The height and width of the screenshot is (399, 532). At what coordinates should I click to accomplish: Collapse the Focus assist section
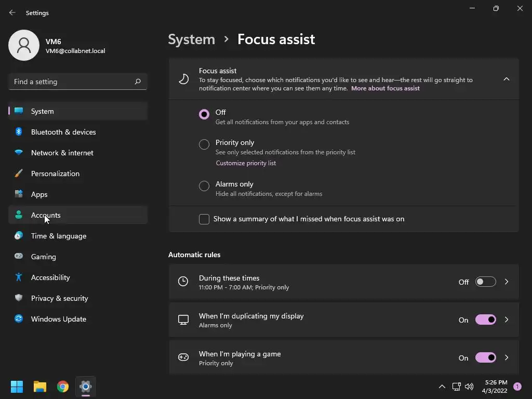pyautogui.click(x=506, y=79)
